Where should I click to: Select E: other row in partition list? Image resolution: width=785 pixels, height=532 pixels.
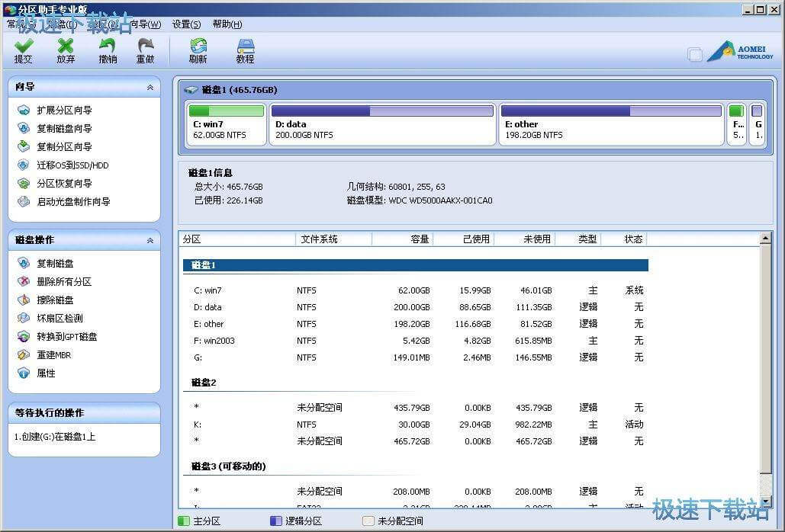(x=416, y=324)
